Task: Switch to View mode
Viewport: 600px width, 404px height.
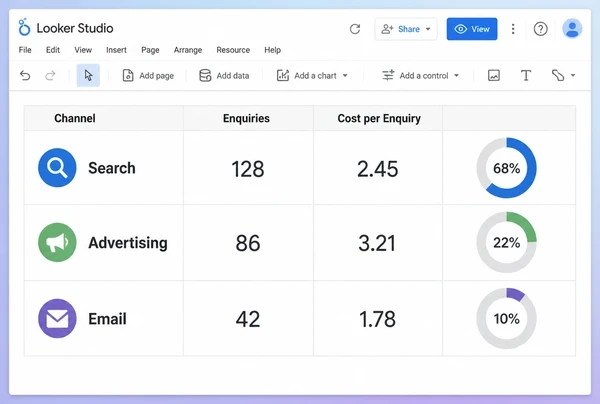Action: (472, 29)
